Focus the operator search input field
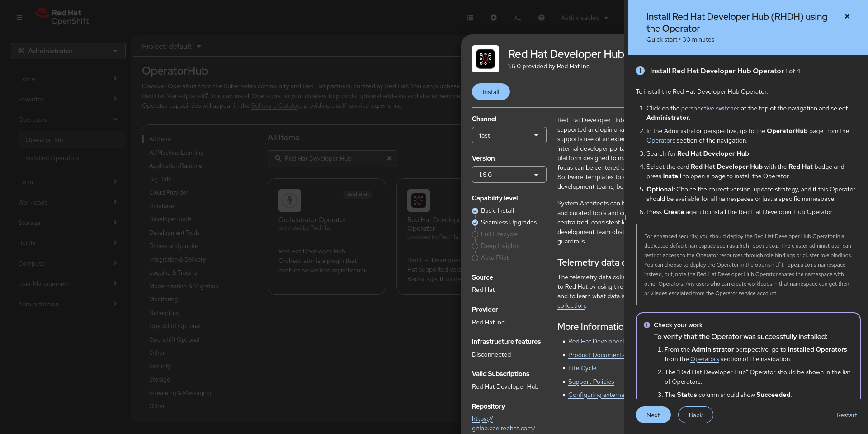Image resolution: width=868 pixels, height=434 pixels. (x=332, y=158)
